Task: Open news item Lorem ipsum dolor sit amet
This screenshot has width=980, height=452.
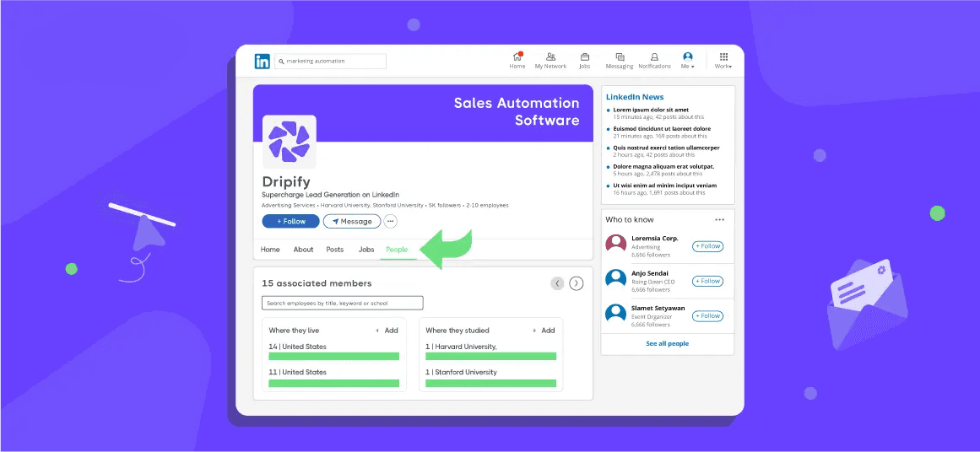Action: point(651,110)
